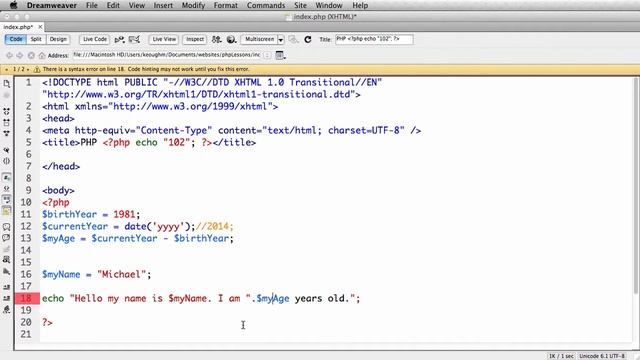The width and height of the screenshot is (640, 360).
Task: Click the Refresh icon in document toolbar
Action: point(308,40)
